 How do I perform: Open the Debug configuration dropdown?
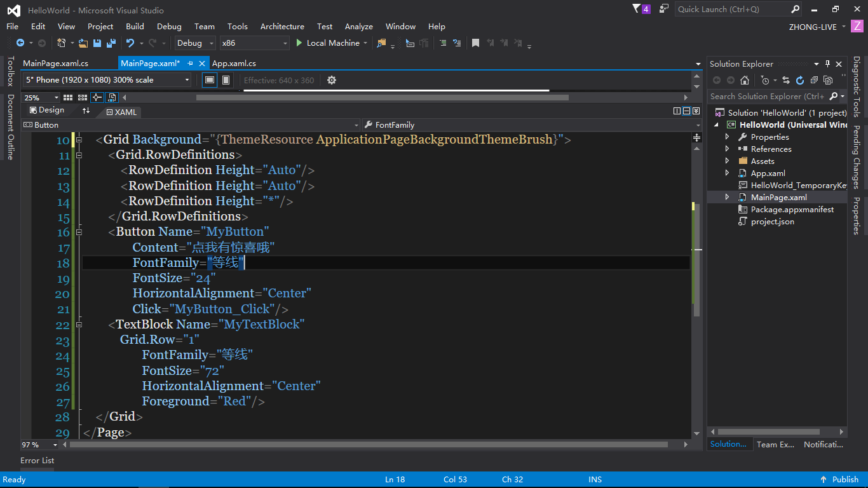196,43
